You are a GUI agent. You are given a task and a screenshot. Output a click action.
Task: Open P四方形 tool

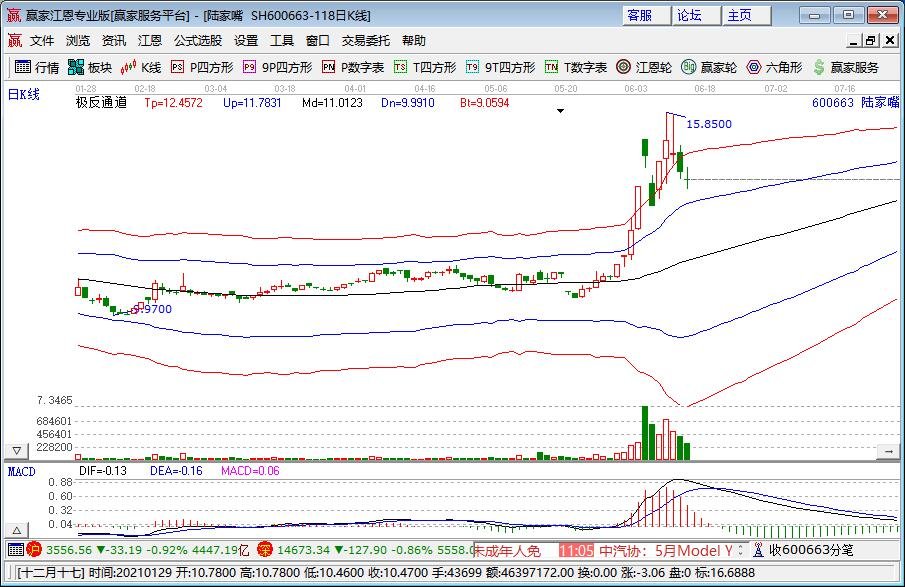202,68
